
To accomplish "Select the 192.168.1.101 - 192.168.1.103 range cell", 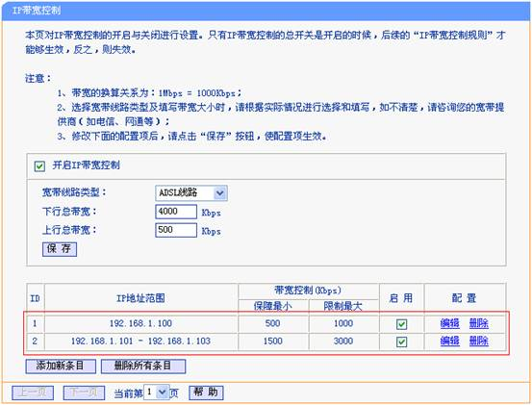I will click(140, 342).
